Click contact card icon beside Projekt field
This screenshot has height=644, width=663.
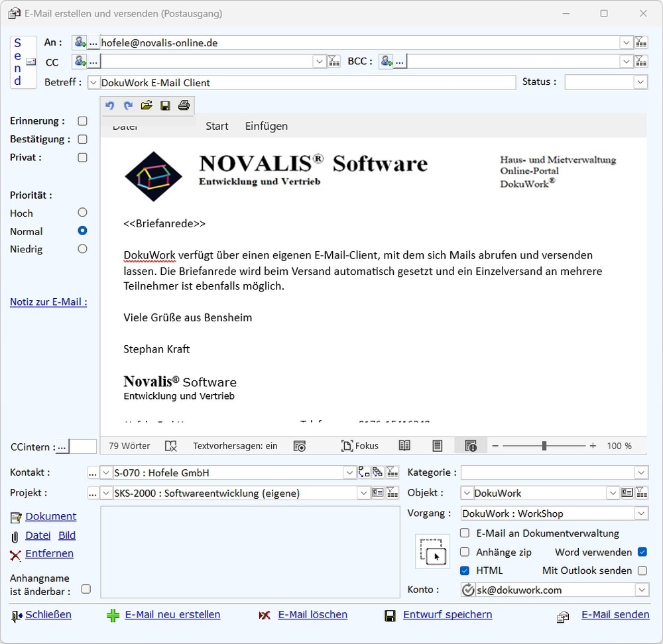378,493
